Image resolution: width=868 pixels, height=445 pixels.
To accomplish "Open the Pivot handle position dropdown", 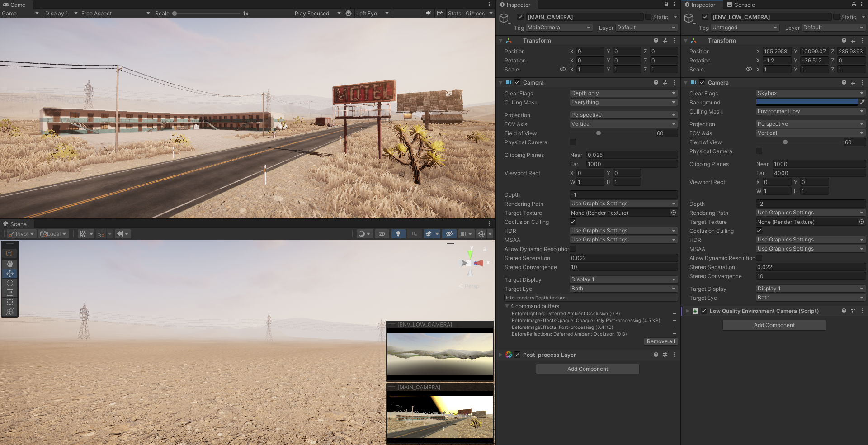I will click(22, 234).
